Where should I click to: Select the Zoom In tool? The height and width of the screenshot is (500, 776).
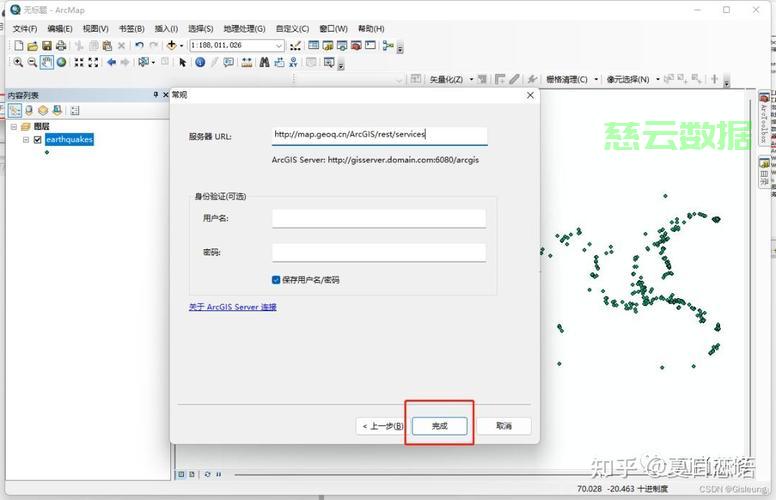[x=18, y=62]
